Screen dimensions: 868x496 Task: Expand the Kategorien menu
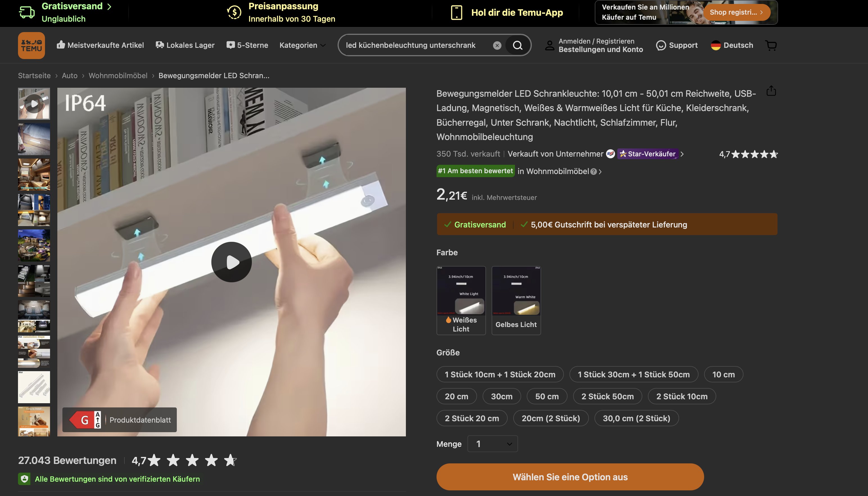pos(302,45)
